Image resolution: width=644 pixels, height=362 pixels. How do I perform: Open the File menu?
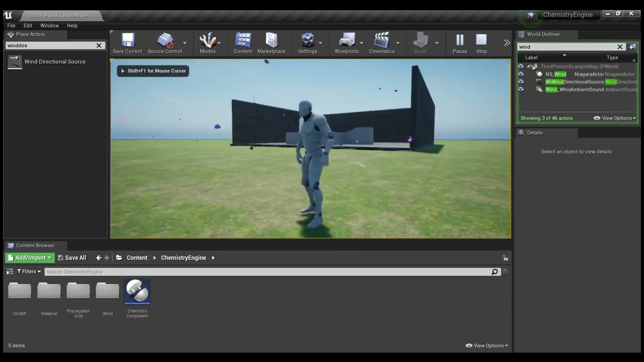[11, 26]
